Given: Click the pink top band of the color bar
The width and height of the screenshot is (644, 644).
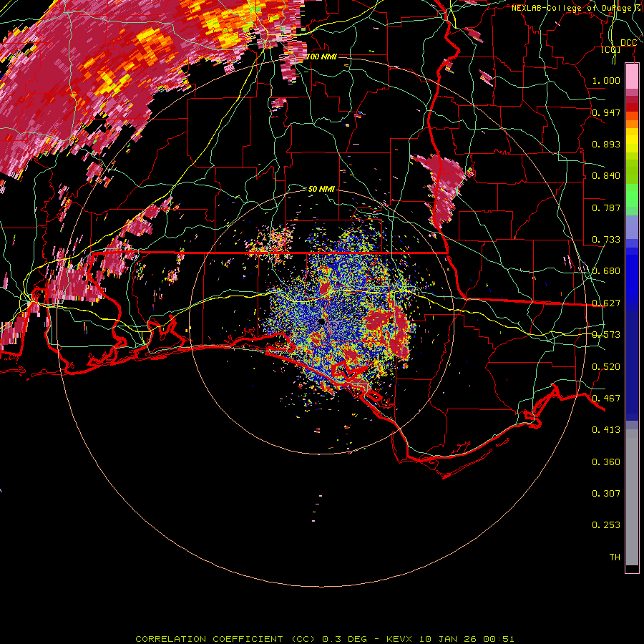Looking at the screenshot, I should pyautogui.click(x=632, y=77).
